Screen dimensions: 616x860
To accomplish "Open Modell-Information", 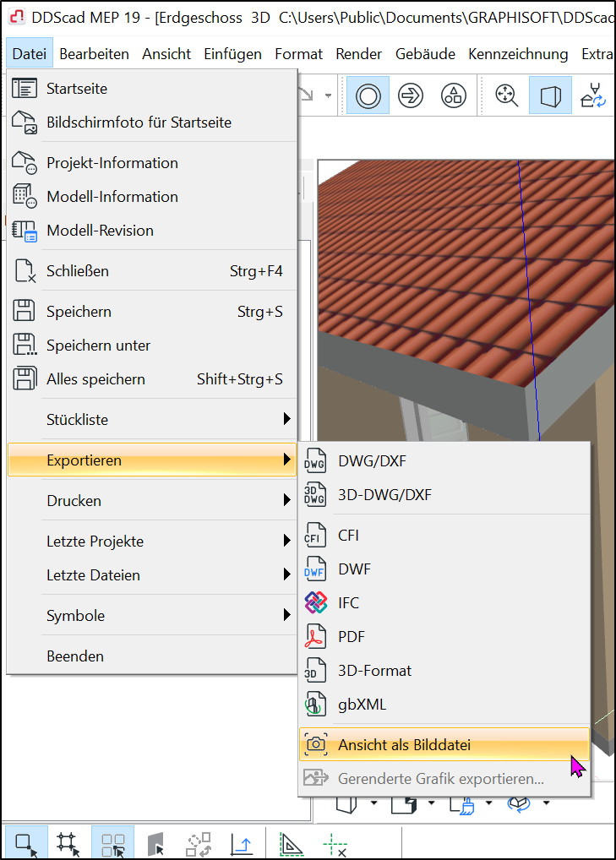I will [x=152, y=196].
